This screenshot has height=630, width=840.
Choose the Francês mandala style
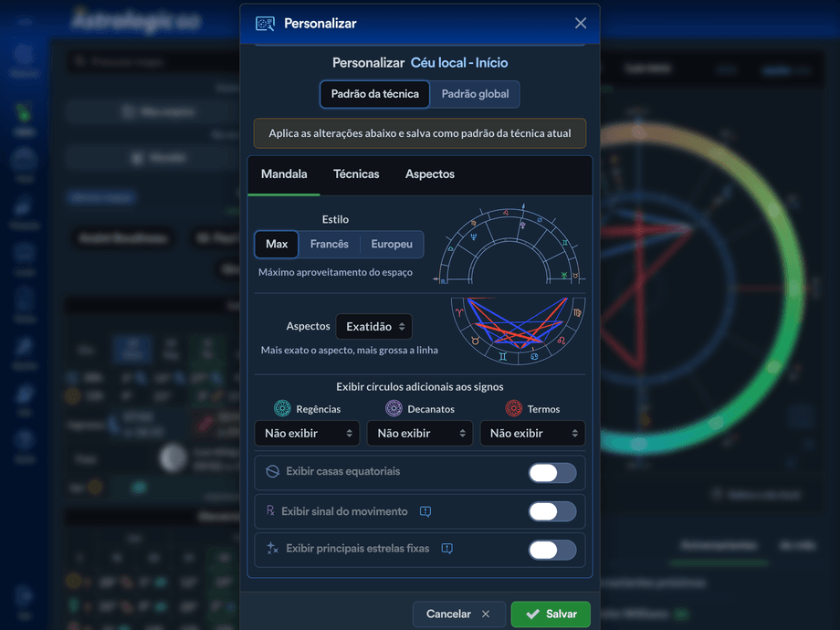pyautogui.click(x=330, y=245)
